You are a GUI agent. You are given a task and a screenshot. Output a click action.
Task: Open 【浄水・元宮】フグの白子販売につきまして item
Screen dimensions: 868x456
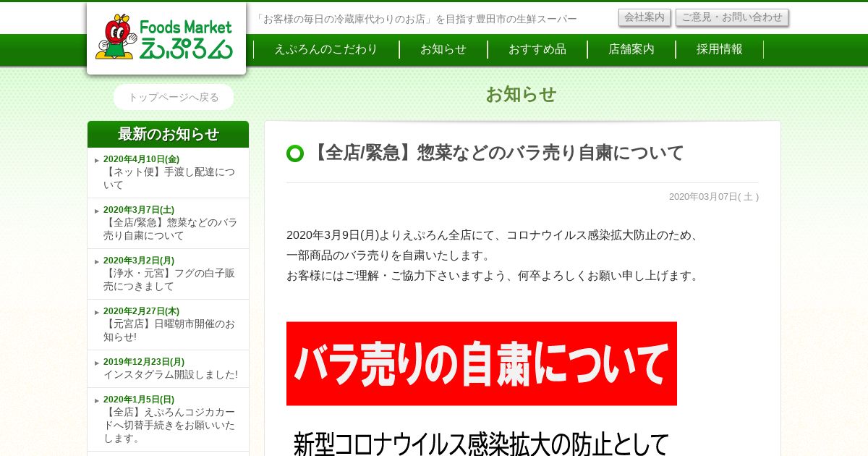click(x=169, y=279)
